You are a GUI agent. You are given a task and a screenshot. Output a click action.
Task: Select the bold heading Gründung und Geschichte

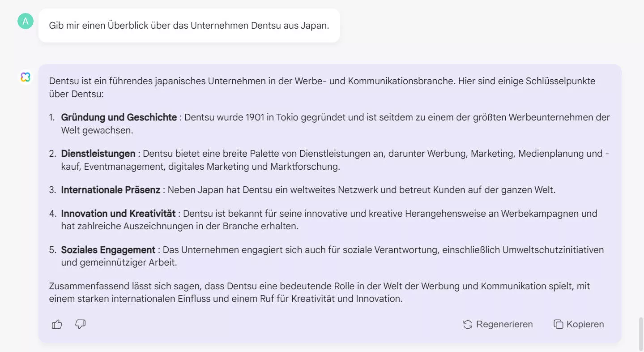[x=118, y=117]
